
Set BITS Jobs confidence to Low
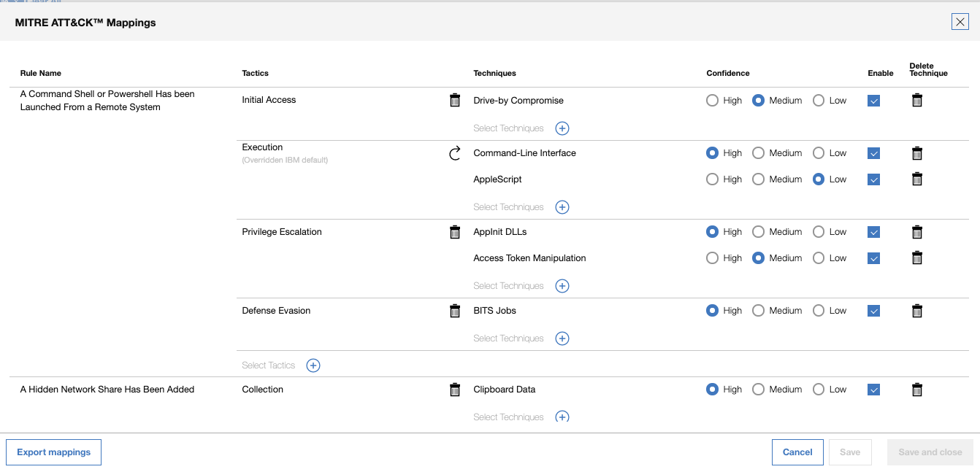pyautogui.click(x=819, y=311)
